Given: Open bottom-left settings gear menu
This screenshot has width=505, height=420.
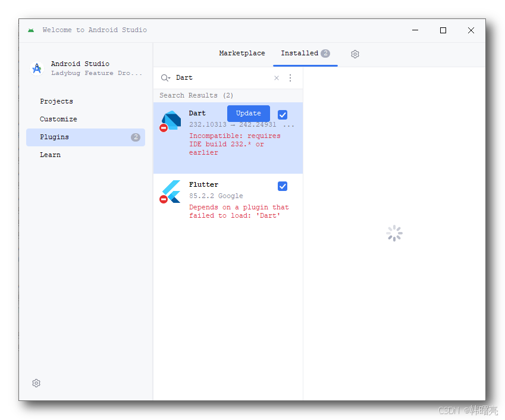Looking at the screenshot, I should (x=36, y=383).
